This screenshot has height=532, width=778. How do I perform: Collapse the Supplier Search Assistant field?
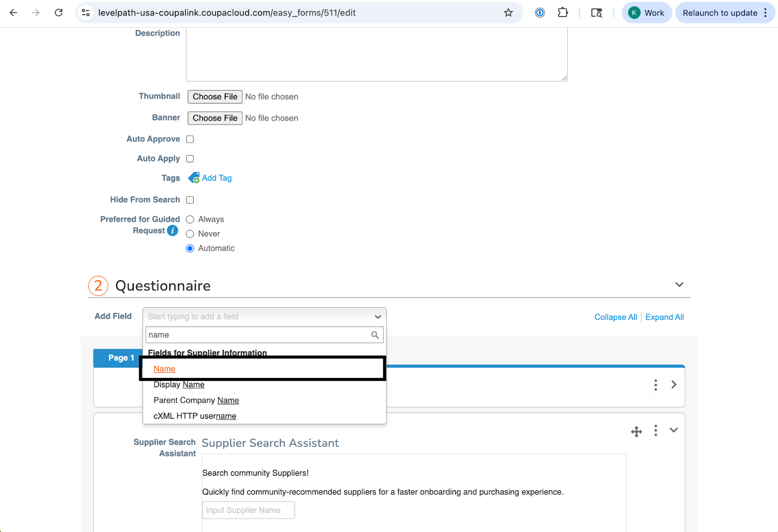673,430
